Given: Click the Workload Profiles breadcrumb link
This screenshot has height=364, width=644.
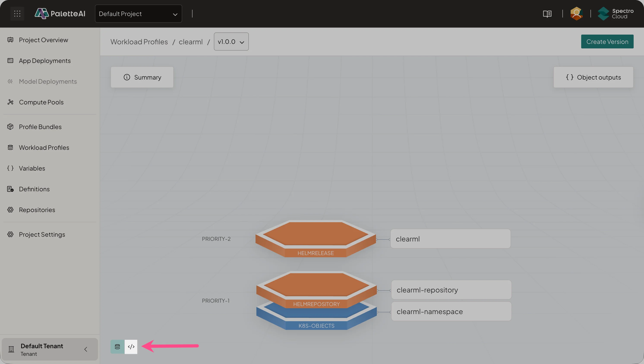Looking at the screenshot, I should pos(139,42).
